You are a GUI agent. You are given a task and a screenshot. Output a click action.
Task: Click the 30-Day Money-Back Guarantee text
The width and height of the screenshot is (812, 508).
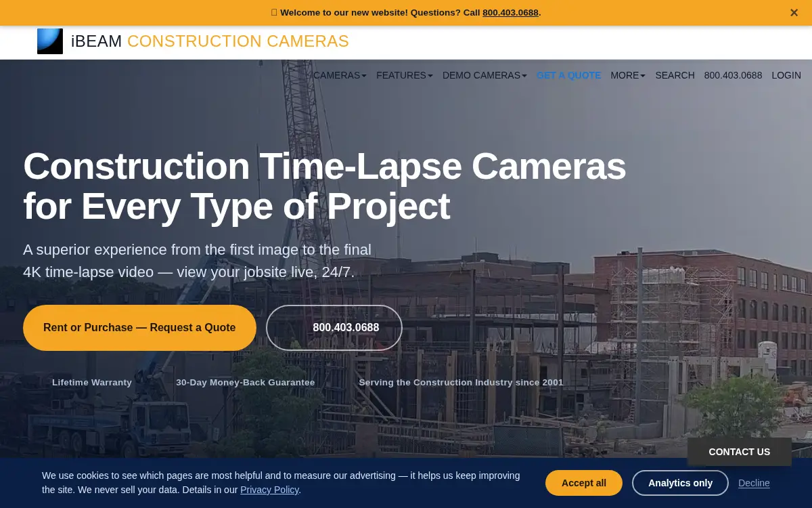tap(246, 383)
